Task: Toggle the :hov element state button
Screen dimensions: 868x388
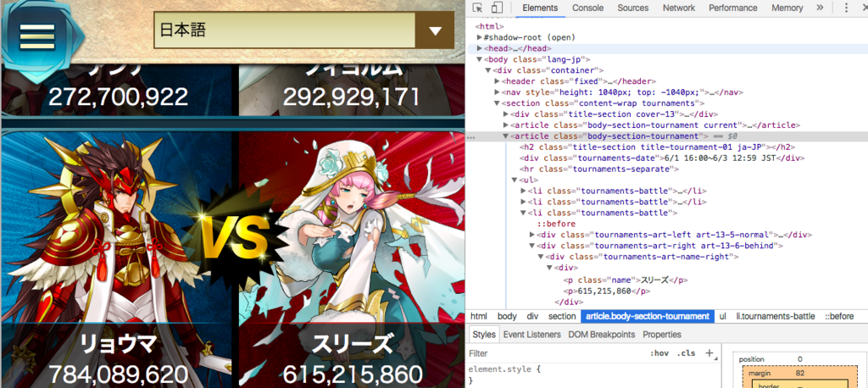Action: coord(659,353)
